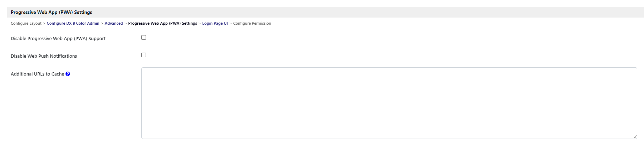The image size is (644, 154).
Task: Select PWA Settings item in the breadcrumb trail
Action: click(162, 24)
